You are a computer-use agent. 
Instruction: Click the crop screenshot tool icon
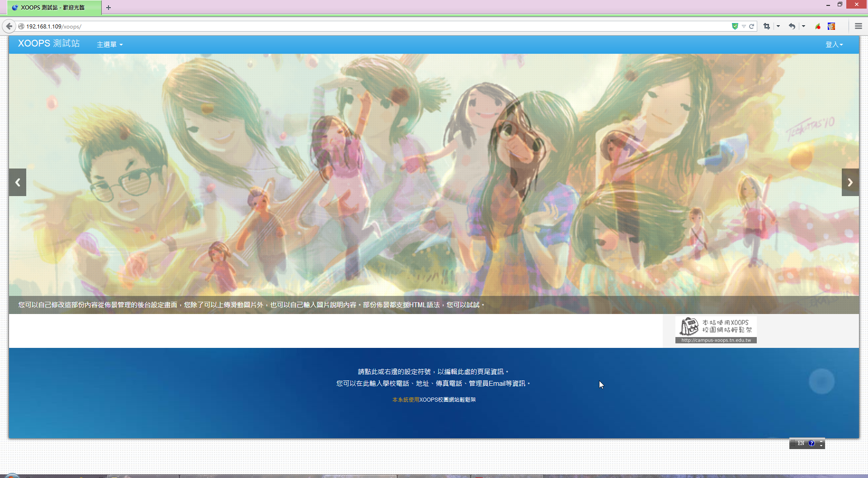[x=767, y=26]
